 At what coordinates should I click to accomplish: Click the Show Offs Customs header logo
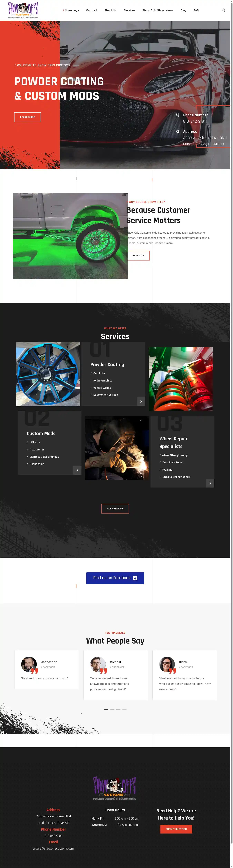click(23, 11)
